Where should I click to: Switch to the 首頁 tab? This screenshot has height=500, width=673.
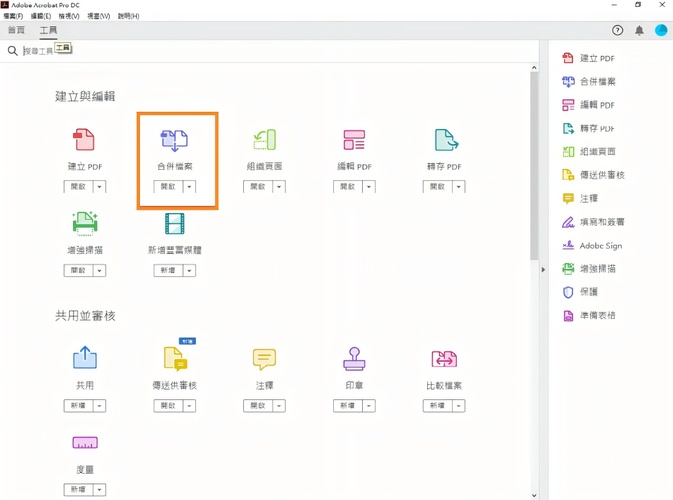pyautogui.click(x=16, y=30)
